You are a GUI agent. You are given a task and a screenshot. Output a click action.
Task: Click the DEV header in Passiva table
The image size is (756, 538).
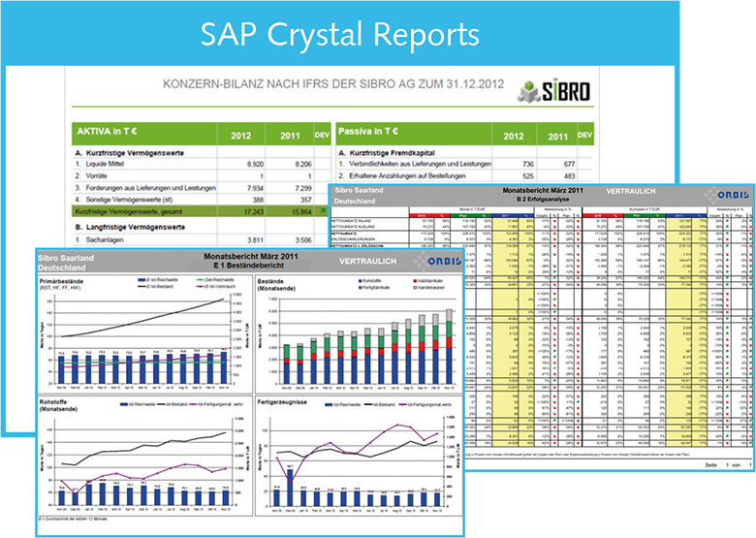pyautogui.click(x=584, y=136)
